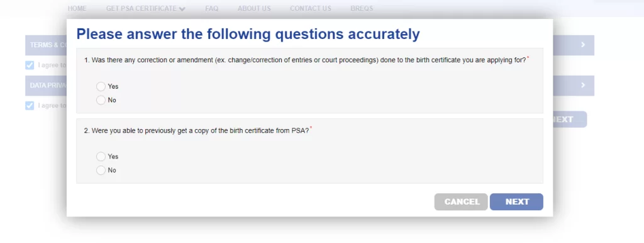Select No for question 1 correction
644x243 pixels.
[101, 100]
